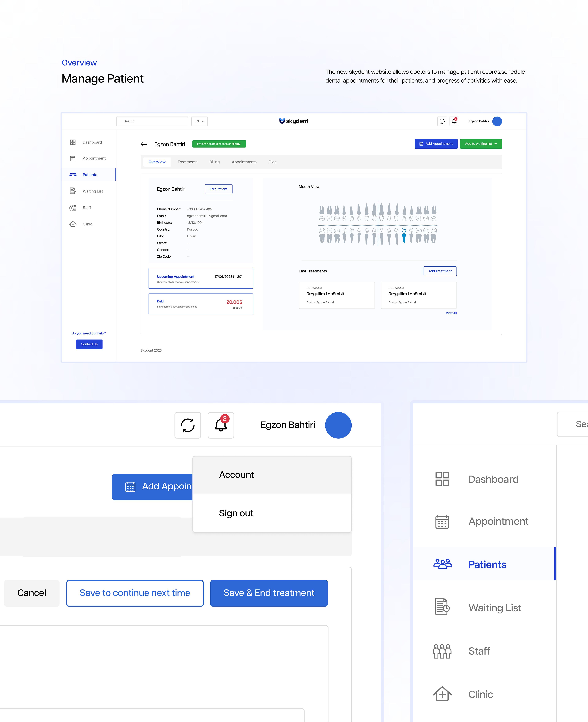Choose Sign out from account menu
This screenshot has height=722, width=588.
point(236,513)
